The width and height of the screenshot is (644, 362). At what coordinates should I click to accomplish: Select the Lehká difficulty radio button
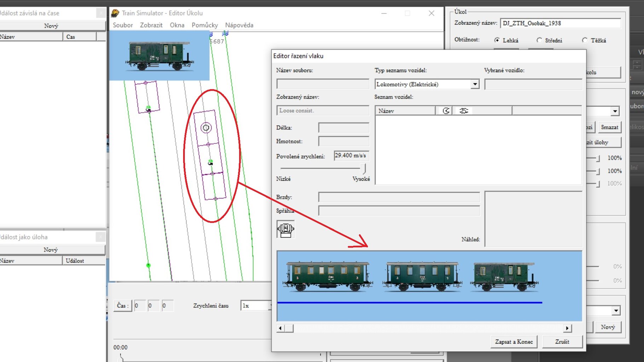tap(497, 40)
